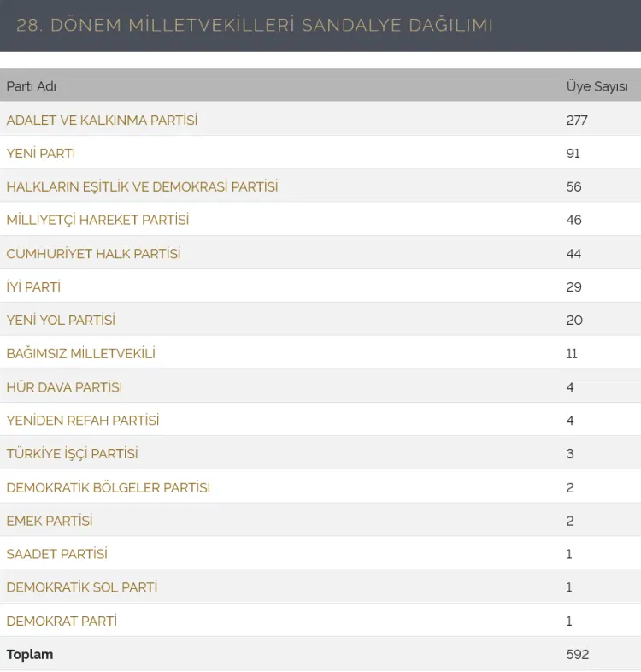Open the ADALET VE KALKINMA PARTİSİ link
The height and width of the screenshot is (672, 641).
(x=102, y=121)
